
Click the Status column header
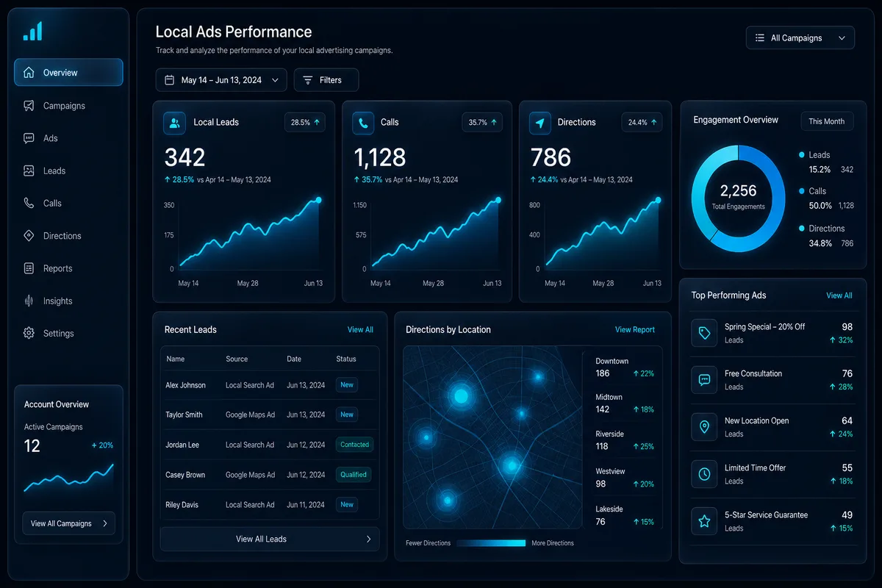point(346,359)
